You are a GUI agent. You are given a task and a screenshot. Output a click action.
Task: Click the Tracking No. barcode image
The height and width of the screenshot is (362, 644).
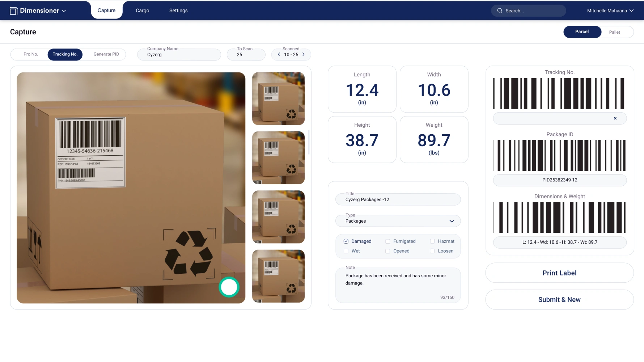[559, 93]
